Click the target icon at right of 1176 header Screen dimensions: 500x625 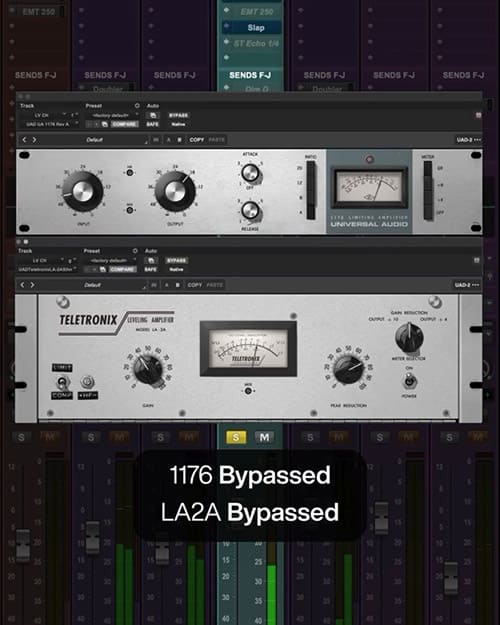pyautogui.click(x=478, y=115)
